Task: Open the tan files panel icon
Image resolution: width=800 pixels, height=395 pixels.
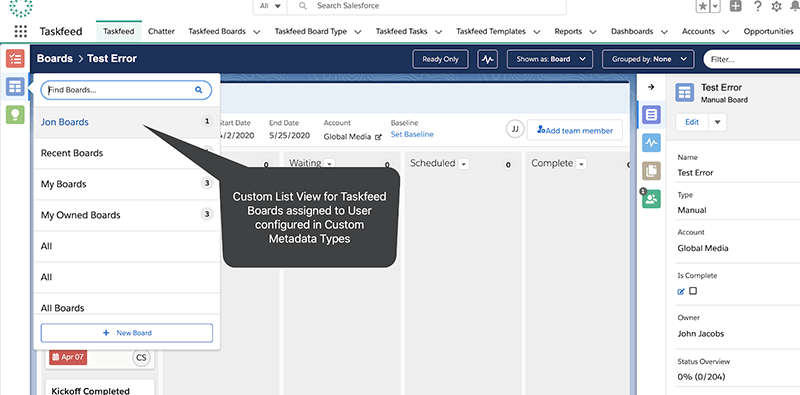Action: tap(652, 171)
